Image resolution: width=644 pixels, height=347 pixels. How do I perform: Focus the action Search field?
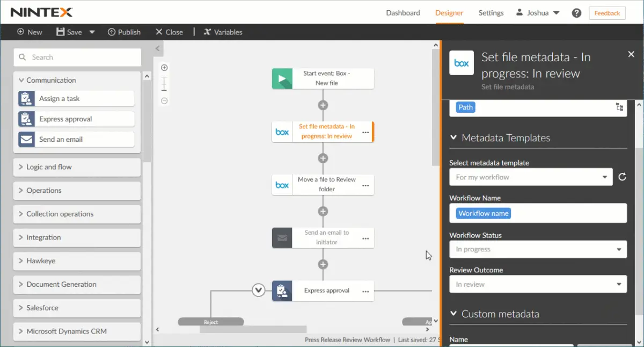coord(77,57)
